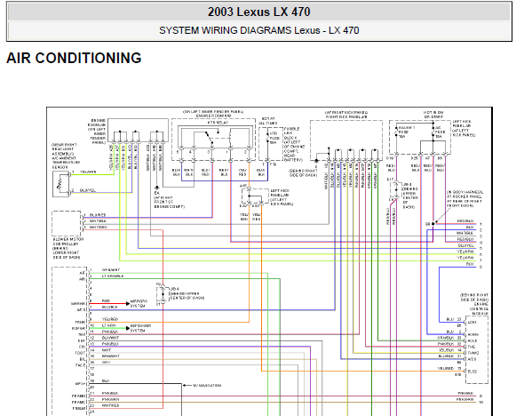Select the HTR fuse in fusible link block

[267, 138]
